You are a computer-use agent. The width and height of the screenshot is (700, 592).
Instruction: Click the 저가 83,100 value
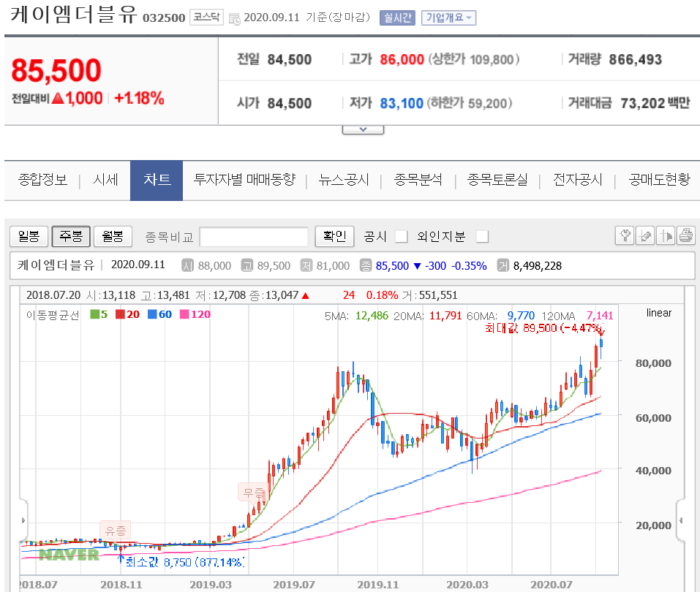[x=402, y=104]
